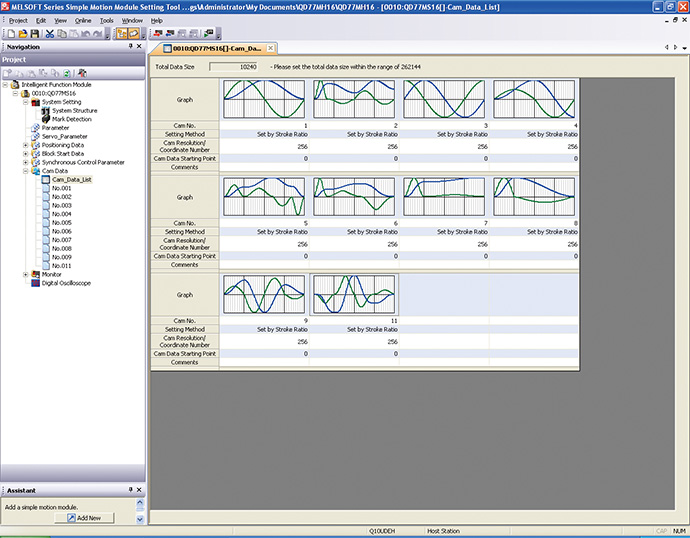This screenshot has width=690, height=538.
Task: Open the Digital Oscilloscope tree item
Action: [x=68, y=283]
